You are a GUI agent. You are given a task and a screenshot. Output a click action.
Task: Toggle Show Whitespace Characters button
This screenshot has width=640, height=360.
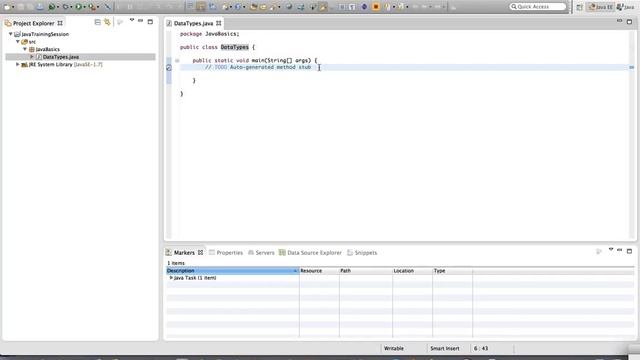pos(351,7)
